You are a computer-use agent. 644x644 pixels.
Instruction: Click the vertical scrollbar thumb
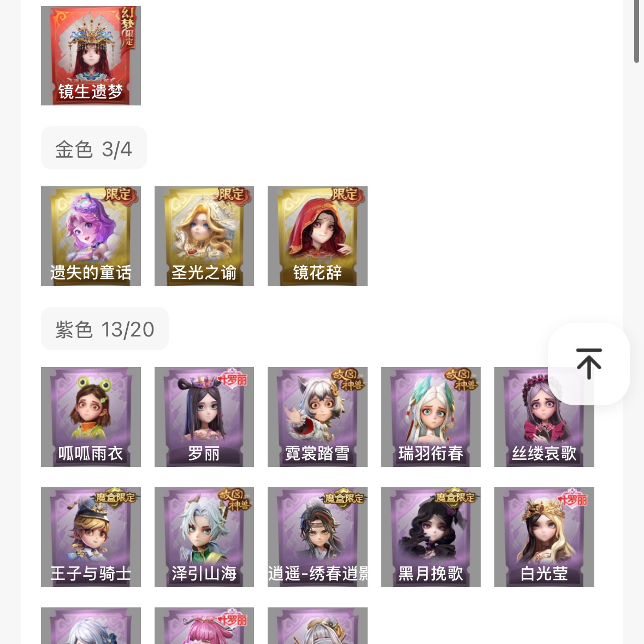pyautogui.click(x=636, y=31)
